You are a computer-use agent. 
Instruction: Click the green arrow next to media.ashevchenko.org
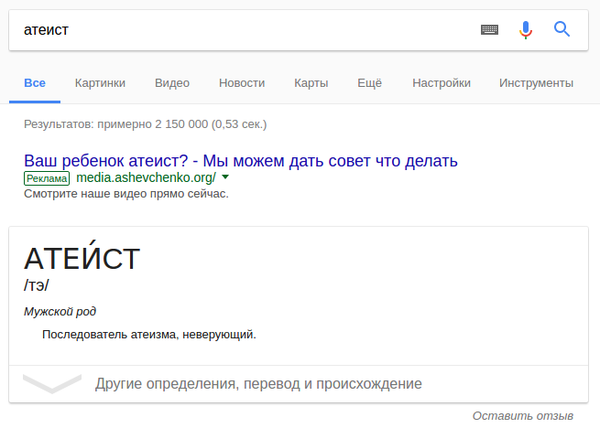point(225,177)
